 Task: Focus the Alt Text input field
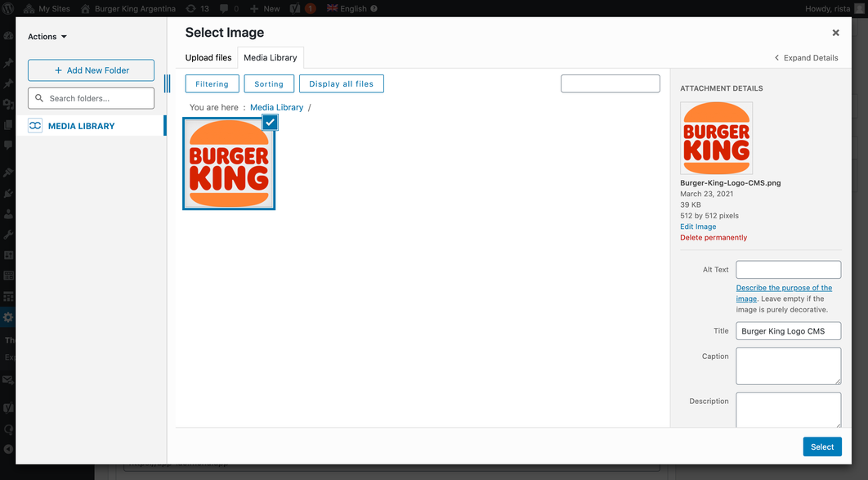788,270
